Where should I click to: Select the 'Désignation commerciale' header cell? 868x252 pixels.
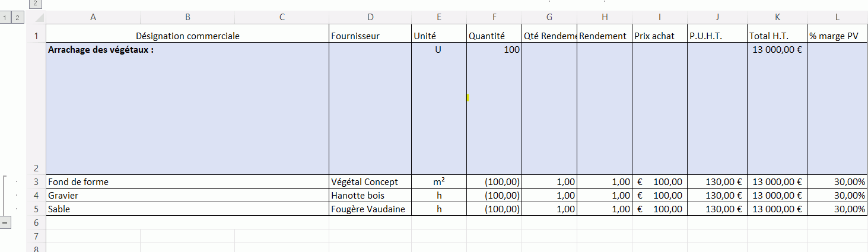coord(187,36)
